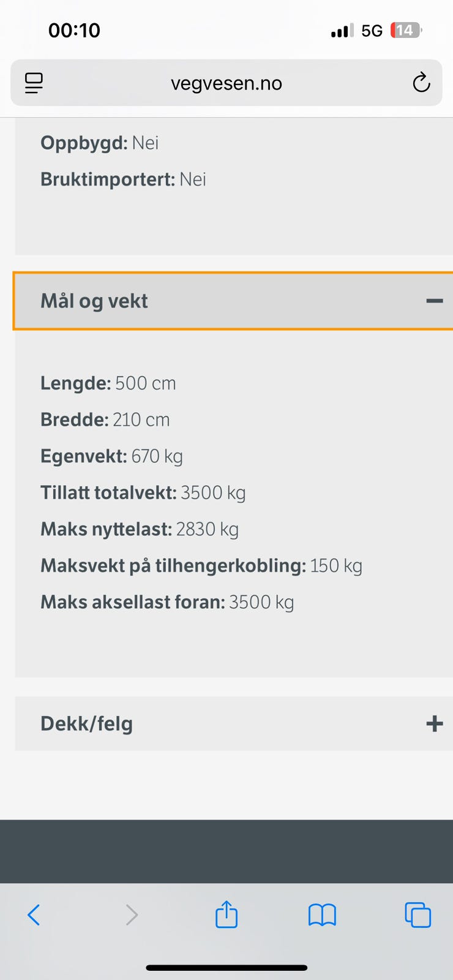The width and height of the screenshot is (453, 980).
Task: Tap the cellular signal bars icon
Action: [x=342, y=31]
